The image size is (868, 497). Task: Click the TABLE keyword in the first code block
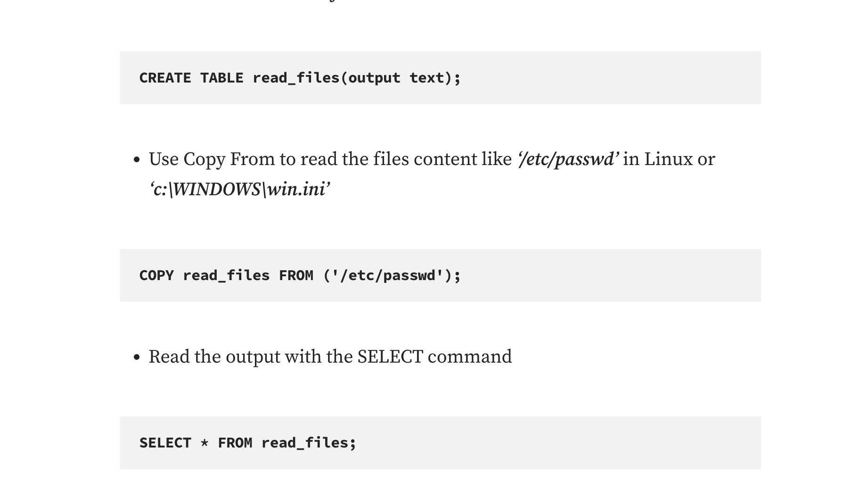[222, 78]
